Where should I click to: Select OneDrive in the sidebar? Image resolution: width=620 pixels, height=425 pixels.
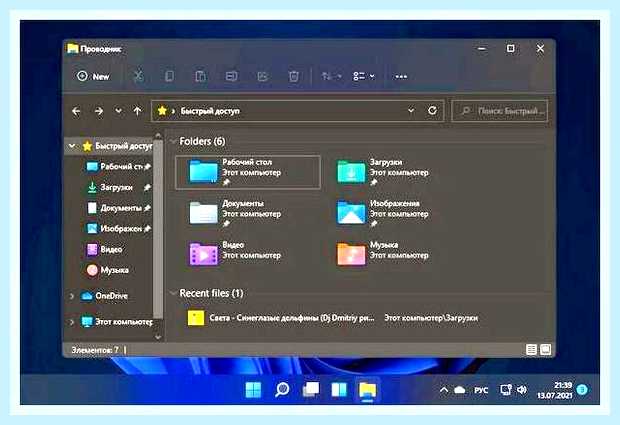[104, 296]
